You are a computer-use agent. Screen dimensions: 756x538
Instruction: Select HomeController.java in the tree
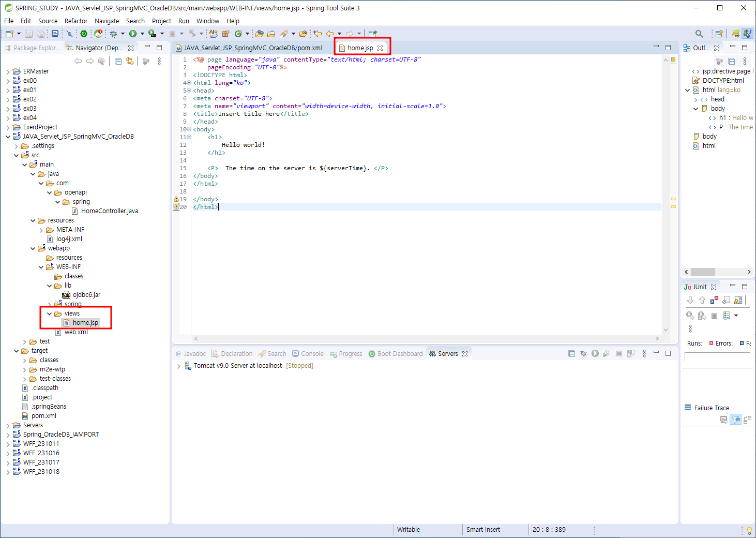(x=104, y=211)
